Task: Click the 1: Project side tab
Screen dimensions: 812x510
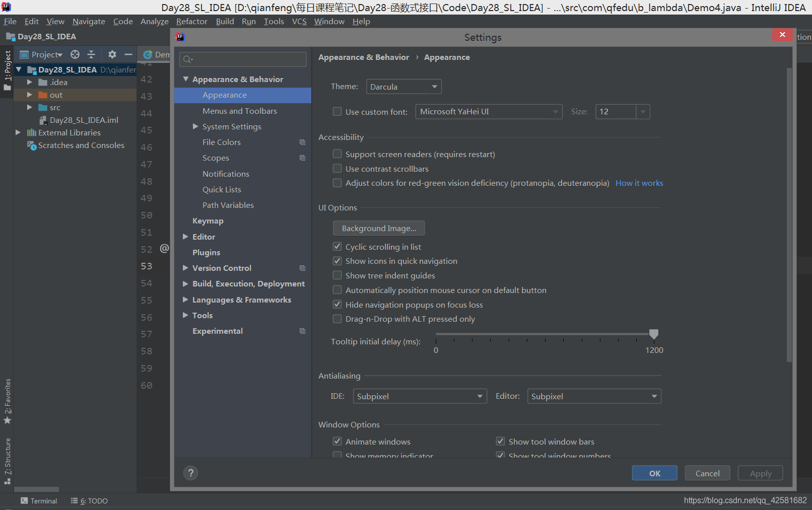Action: click(x=8, y=70)
